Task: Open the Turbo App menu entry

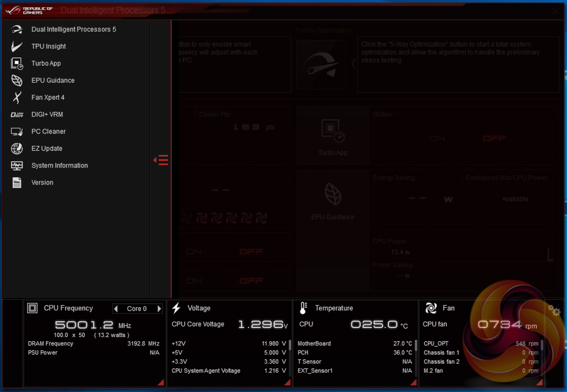Action: pyautogui.click(x=46, y=63)
